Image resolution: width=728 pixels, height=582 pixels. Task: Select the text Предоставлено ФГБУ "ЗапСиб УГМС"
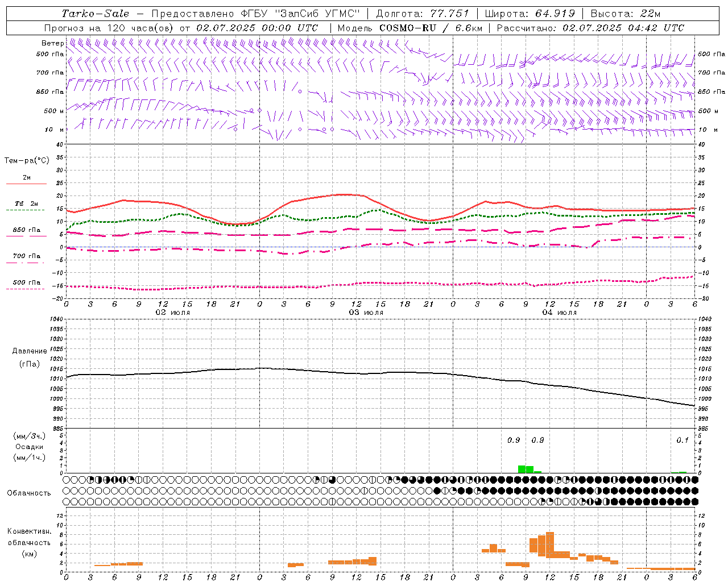tap(256, 14)
